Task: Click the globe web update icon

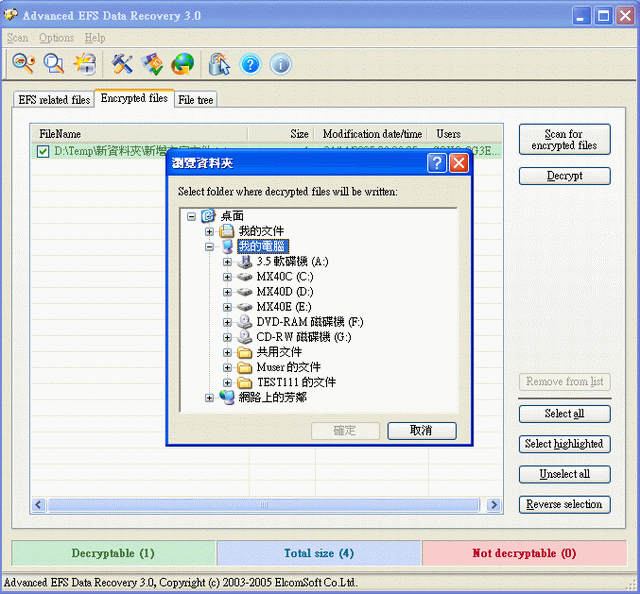Action: click(x=182, y=64)
